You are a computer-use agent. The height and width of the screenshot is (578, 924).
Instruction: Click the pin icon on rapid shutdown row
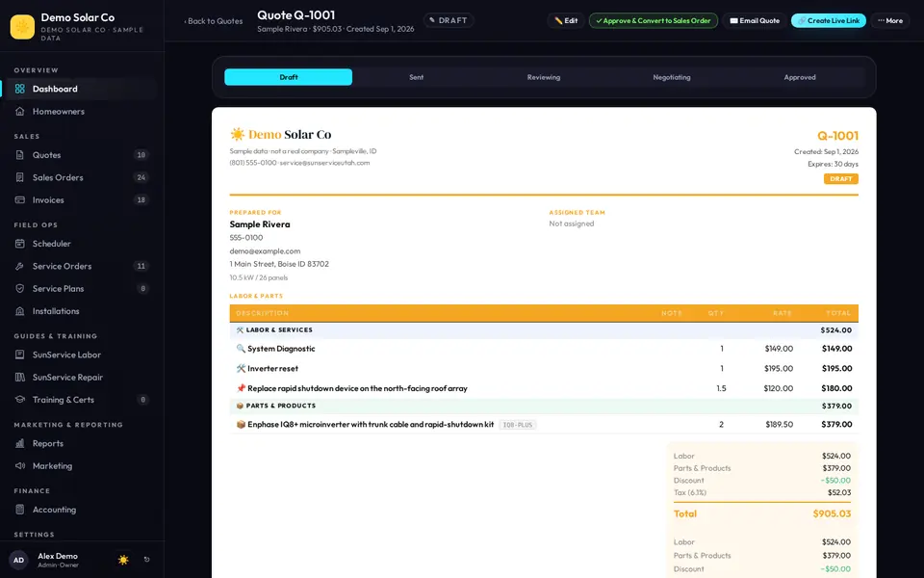pyautogui.click(x=241, y=388)
